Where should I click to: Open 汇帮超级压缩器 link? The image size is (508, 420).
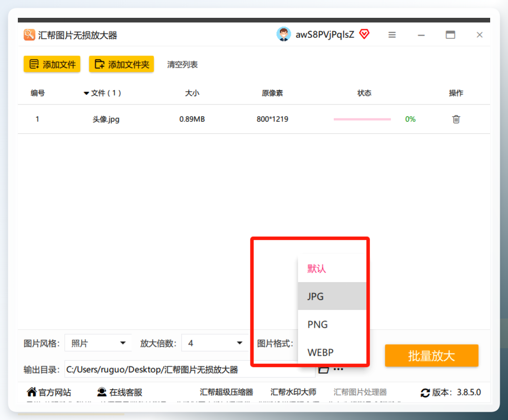point(226,392)
